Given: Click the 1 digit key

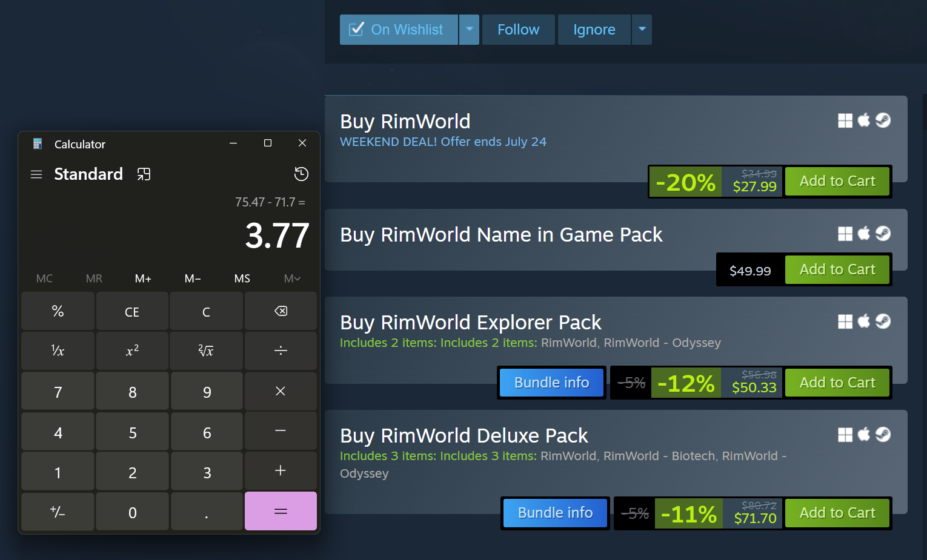Looking at the screenshot, I should [58, 471].
